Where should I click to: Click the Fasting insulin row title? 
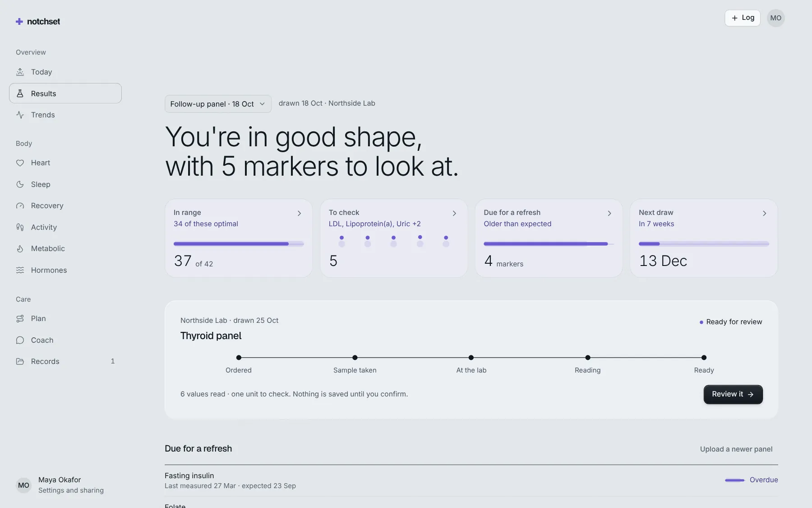(x=189, y=475)
